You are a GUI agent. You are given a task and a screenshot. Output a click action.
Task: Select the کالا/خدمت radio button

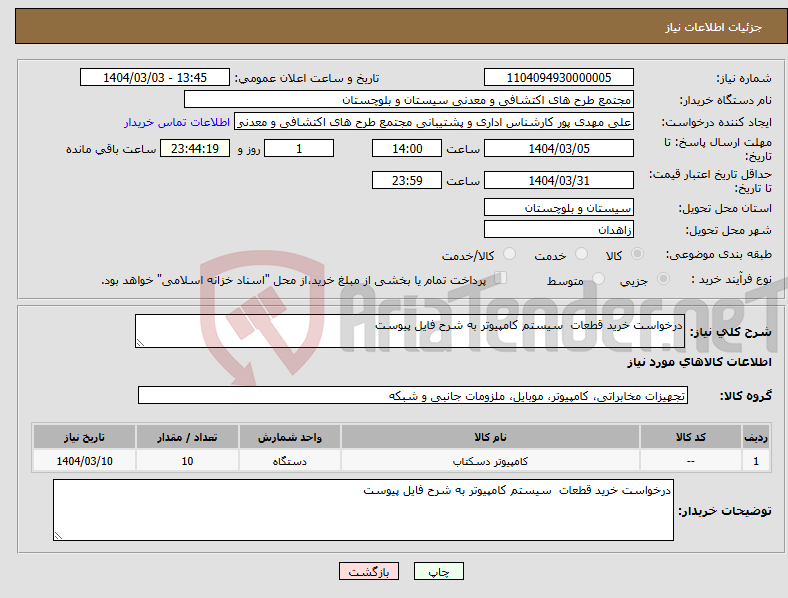coord(509,254)
